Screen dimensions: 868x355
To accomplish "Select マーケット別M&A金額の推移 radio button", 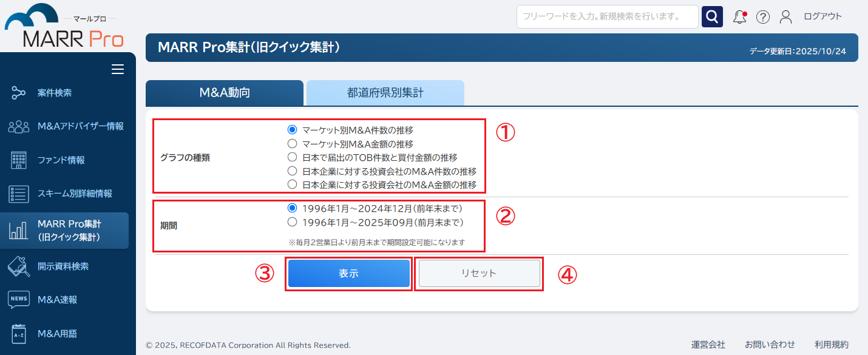I will coord(292,144).
